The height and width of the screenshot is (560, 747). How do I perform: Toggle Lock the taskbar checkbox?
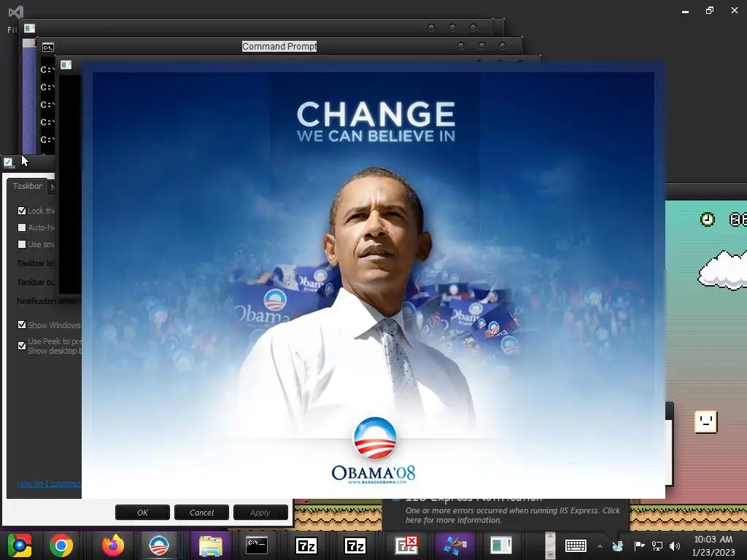click(21, 211)
